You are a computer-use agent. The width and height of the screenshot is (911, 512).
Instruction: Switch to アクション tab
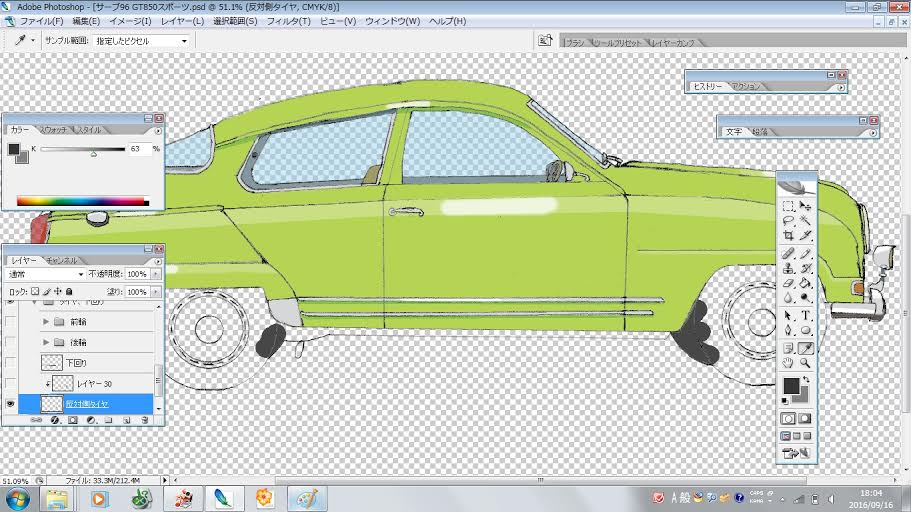[745, 86]
